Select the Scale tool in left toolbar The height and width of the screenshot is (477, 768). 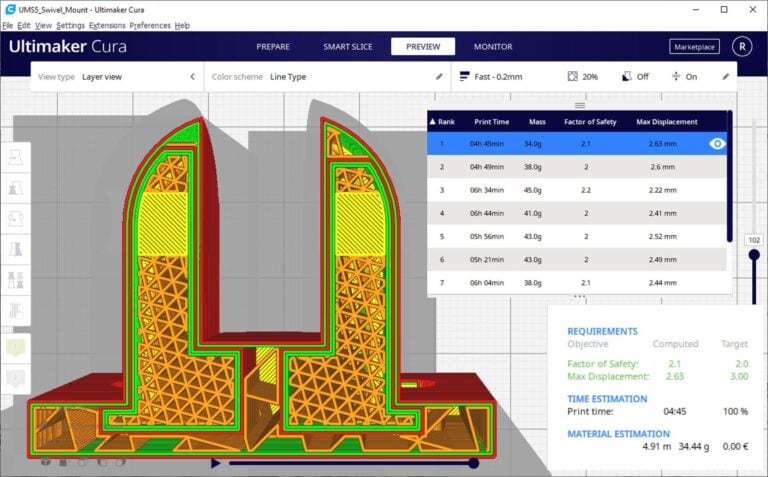point(16,188)
